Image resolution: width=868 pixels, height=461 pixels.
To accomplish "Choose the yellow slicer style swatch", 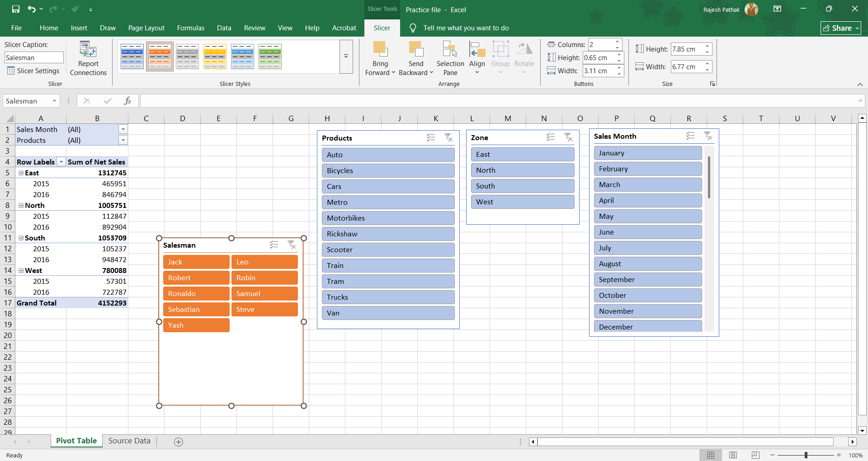I will click(215, 56).
